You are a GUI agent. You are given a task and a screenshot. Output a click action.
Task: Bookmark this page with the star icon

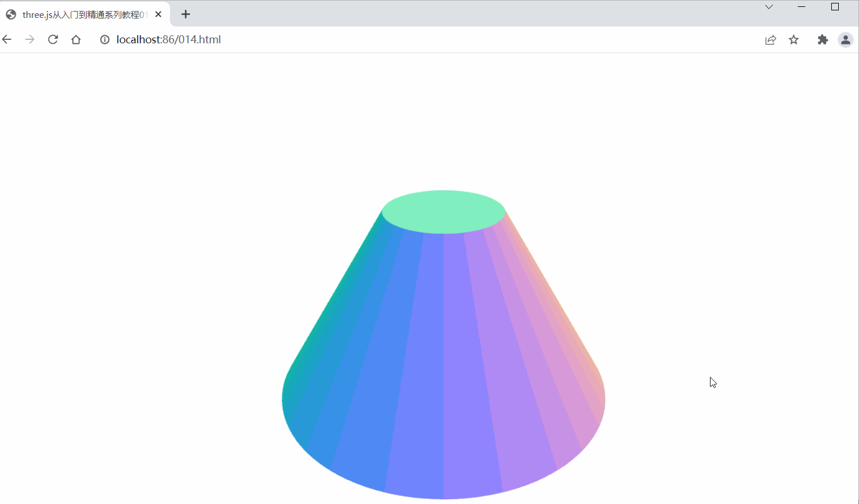coord(794,39)
